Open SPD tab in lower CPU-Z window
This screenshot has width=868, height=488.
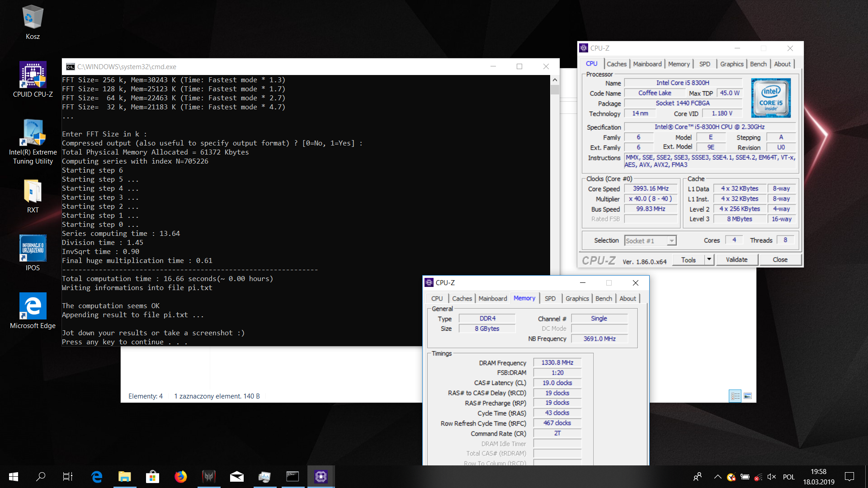[x=550, y=299]
